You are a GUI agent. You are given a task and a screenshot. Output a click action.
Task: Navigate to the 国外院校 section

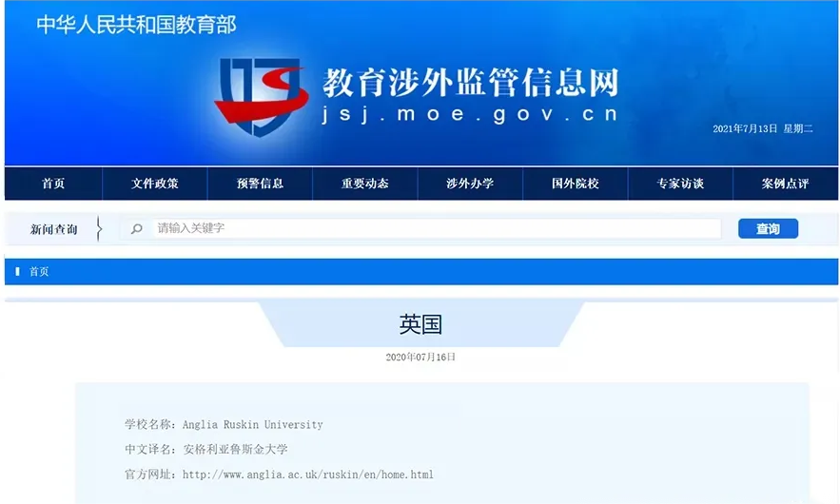[x=576, y=184]
